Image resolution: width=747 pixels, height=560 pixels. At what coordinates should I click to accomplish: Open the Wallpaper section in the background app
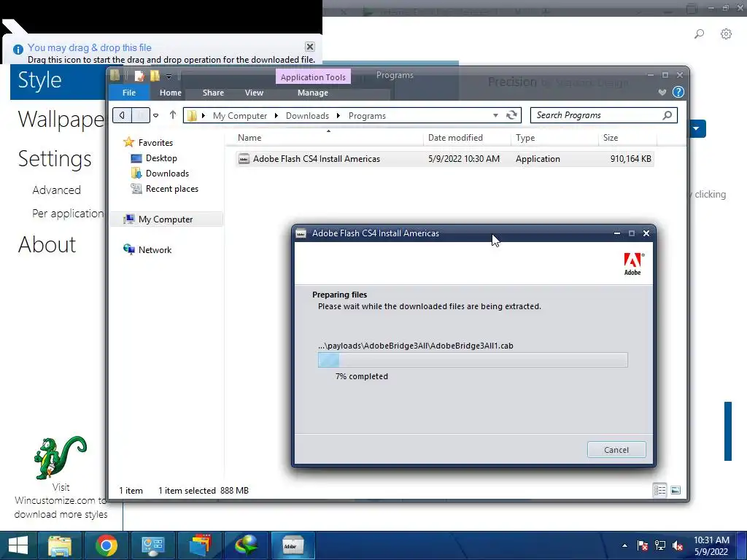pyautogui.click(x=61, y=119)
